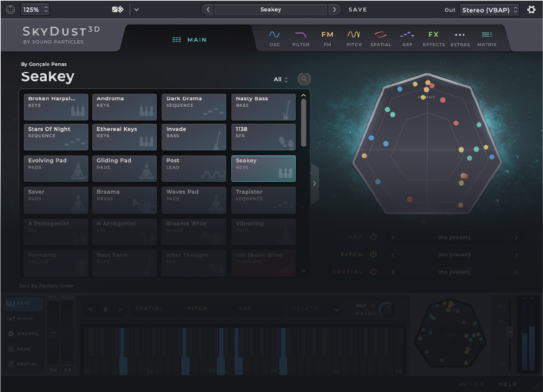Select the Invade bass preset
The image size is (543, 392).
194,137
